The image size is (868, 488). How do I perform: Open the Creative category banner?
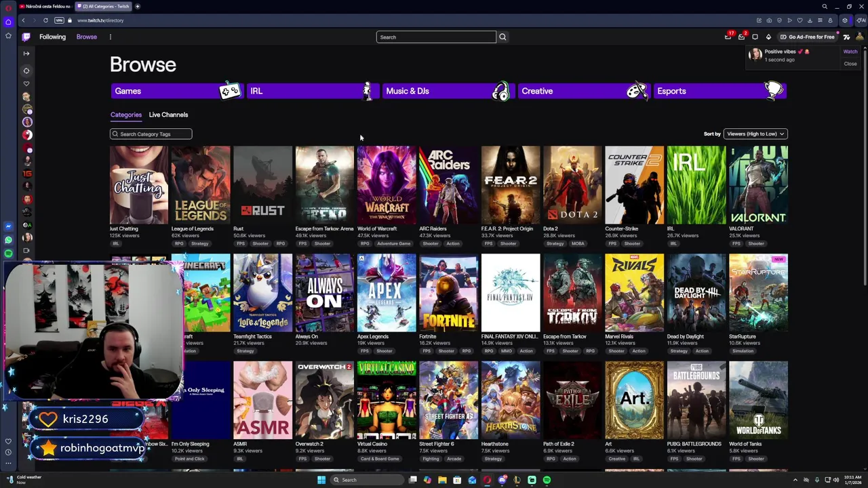pos(583,91)
